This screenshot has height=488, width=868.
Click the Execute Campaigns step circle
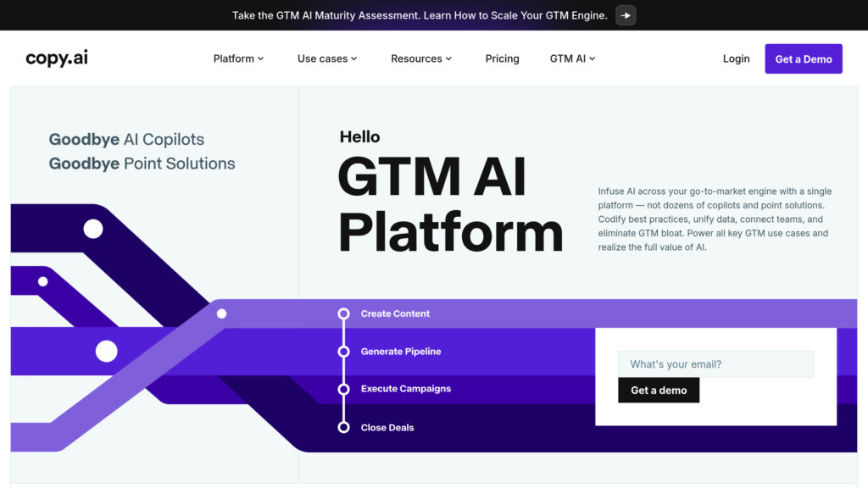click(x=343, y=390)
